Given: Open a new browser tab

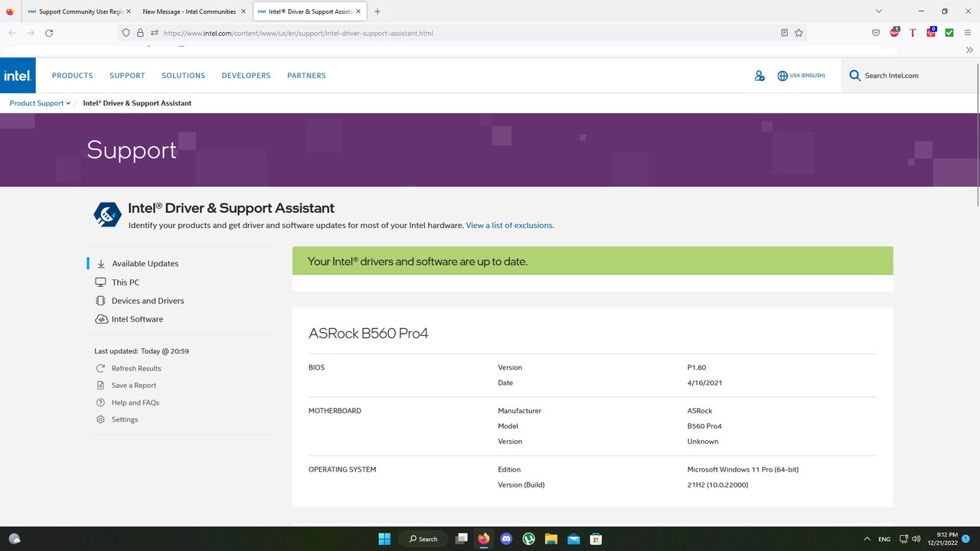Looking at the screenshot, I should (x=377, y=11).
